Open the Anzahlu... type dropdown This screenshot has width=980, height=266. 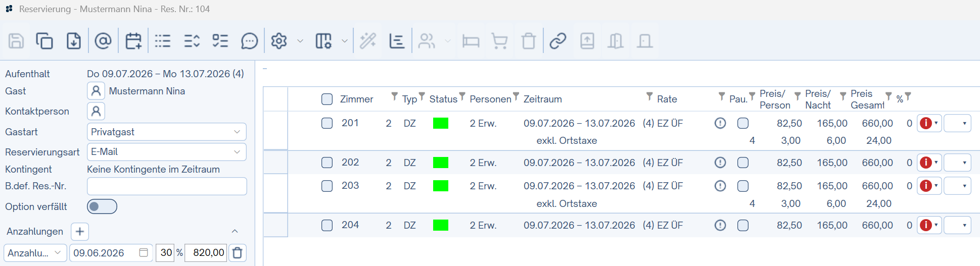(x=35, y=253)
